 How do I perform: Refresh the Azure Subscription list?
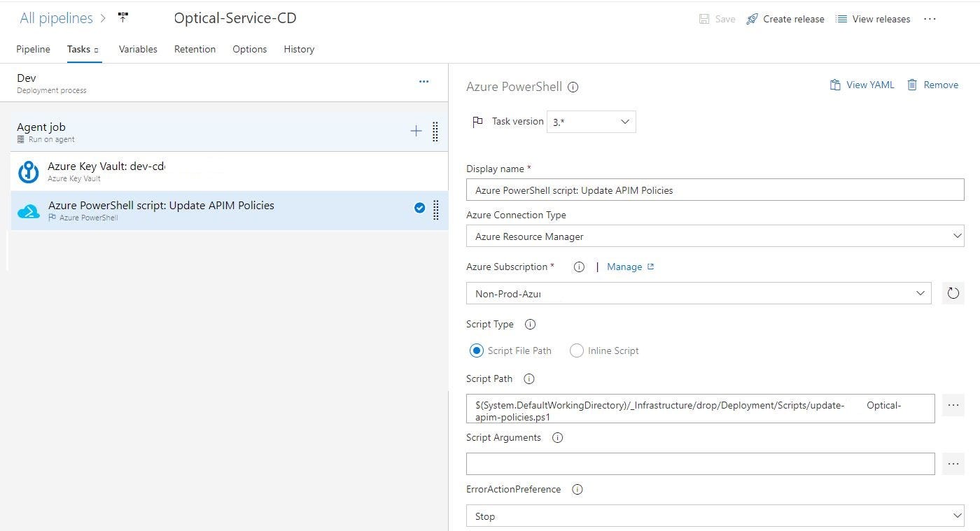(x=953, y=293)
